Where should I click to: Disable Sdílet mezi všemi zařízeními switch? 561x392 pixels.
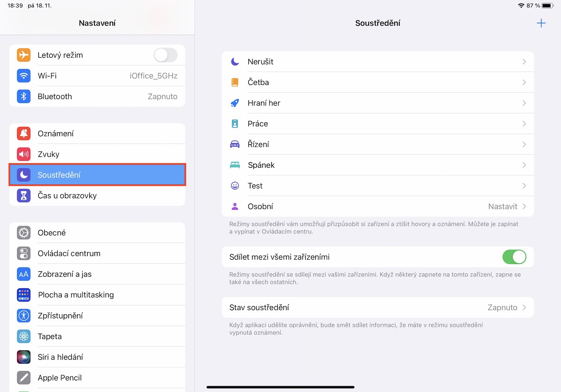pyautogui.click(x=514, y=257)
